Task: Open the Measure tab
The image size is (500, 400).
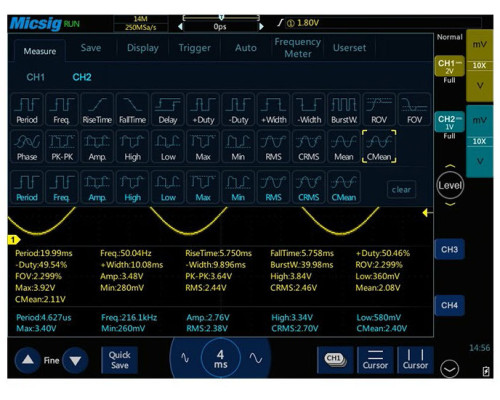Action: point(40,51)
